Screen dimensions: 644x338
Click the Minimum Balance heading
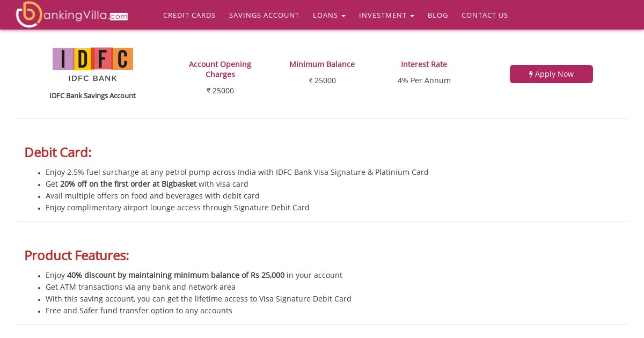(322, 64)
